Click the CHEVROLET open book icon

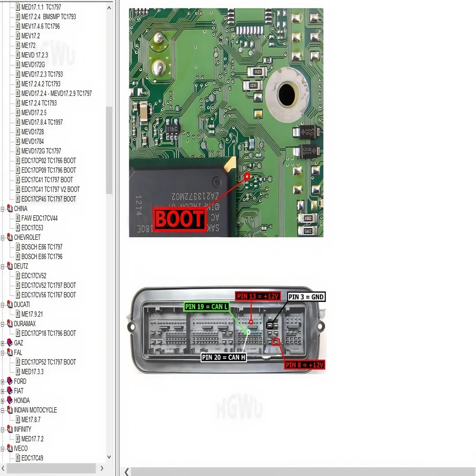click(x=10, y=238)
